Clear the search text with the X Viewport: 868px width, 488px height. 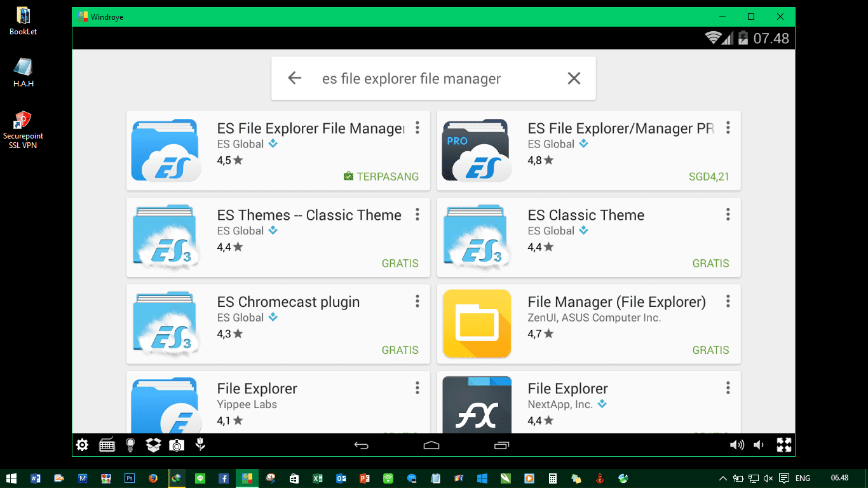point(574,78)
